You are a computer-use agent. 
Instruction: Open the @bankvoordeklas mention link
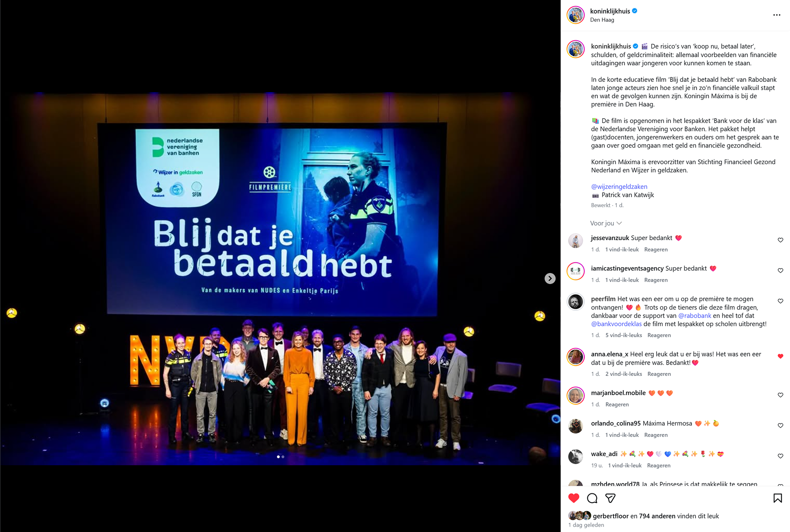tap(616, 324)
